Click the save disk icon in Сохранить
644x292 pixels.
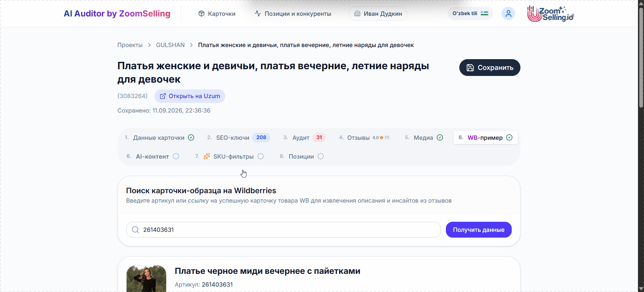coord(470,68)
